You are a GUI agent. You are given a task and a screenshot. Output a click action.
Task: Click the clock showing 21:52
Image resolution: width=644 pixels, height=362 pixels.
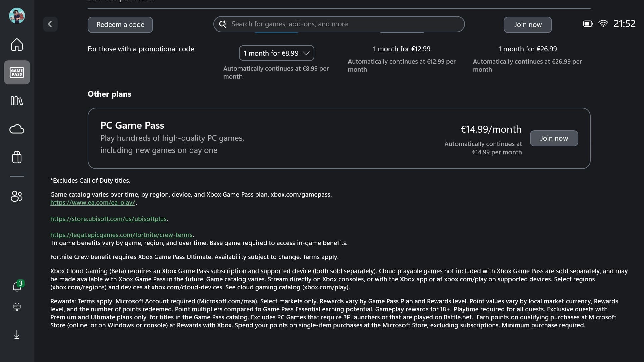(624, 24)
